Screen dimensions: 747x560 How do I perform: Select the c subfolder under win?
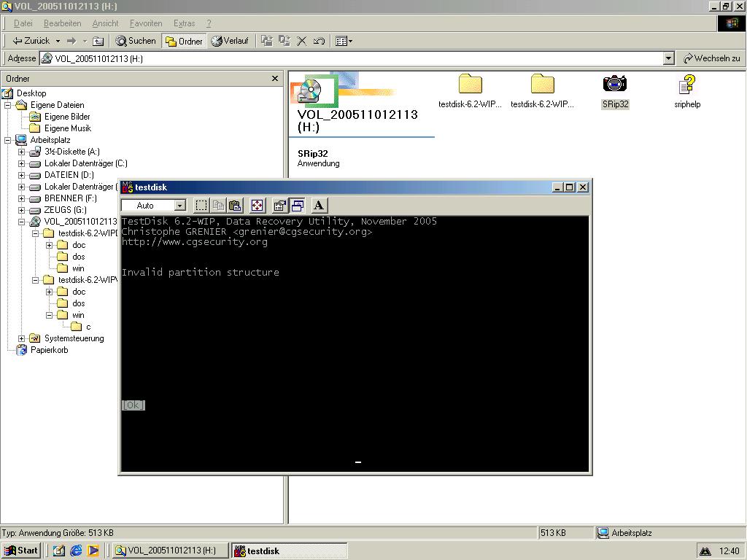[x=88, y=327]
